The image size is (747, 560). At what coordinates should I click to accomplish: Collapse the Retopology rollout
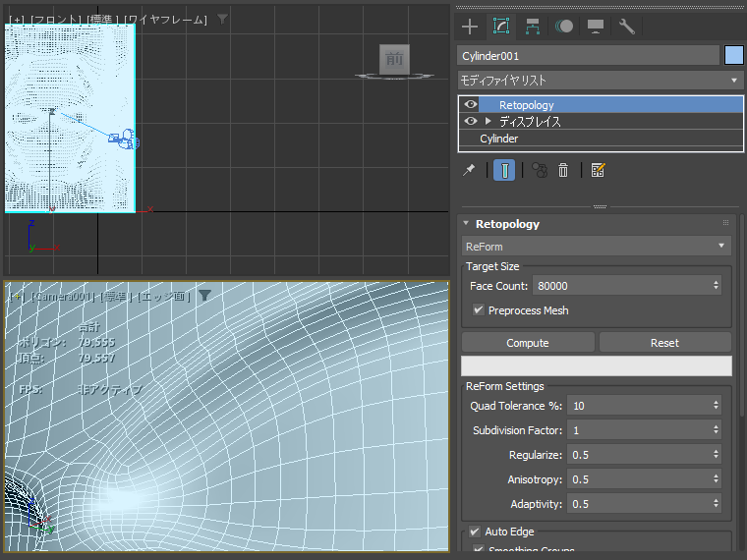click(466, 223)
